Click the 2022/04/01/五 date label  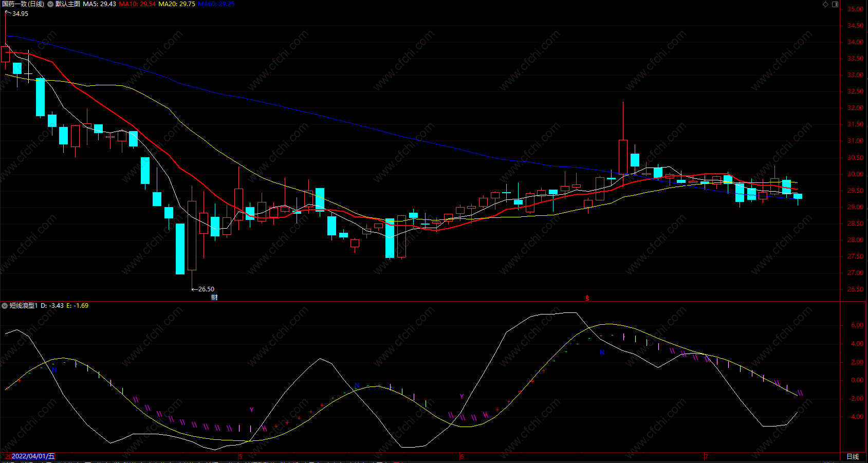33,456
